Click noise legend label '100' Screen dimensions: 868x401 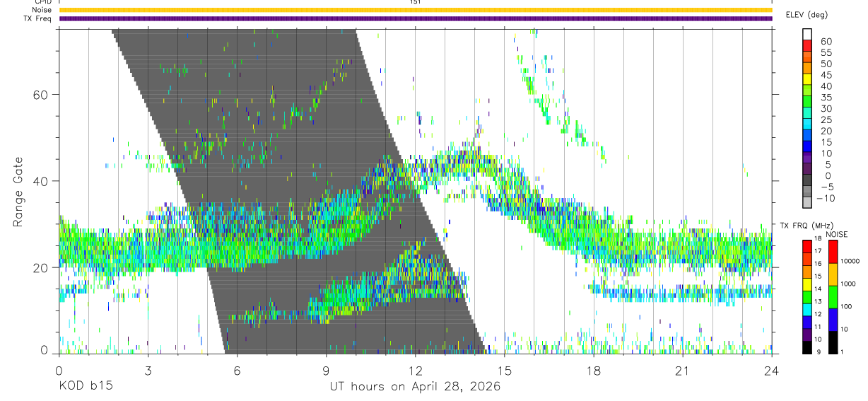(847, 306)
